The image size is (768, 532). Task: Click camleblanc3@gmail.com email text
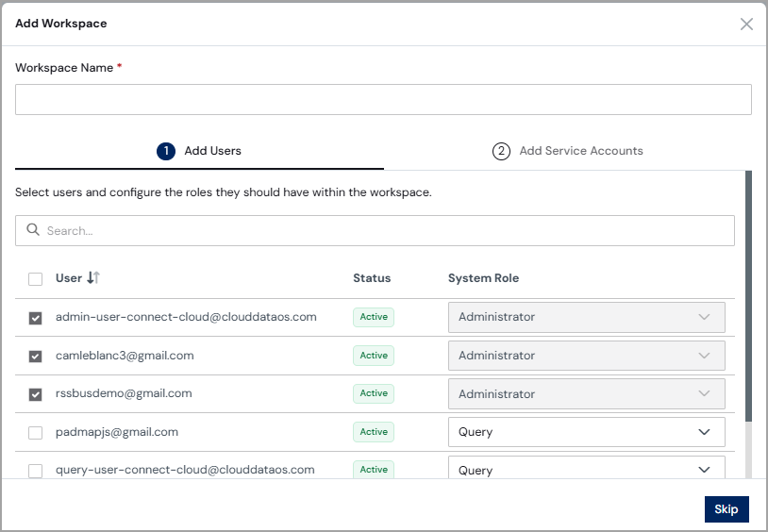[x=125, y=356]
